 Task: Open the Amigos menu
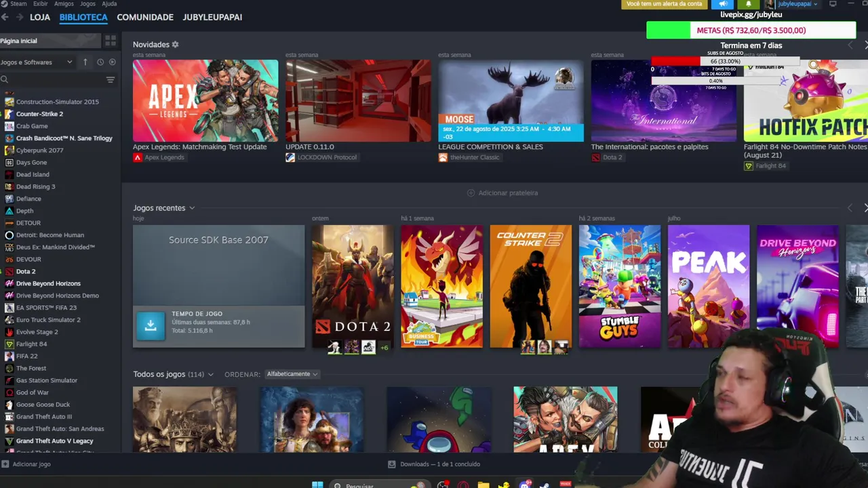point(64,3)
